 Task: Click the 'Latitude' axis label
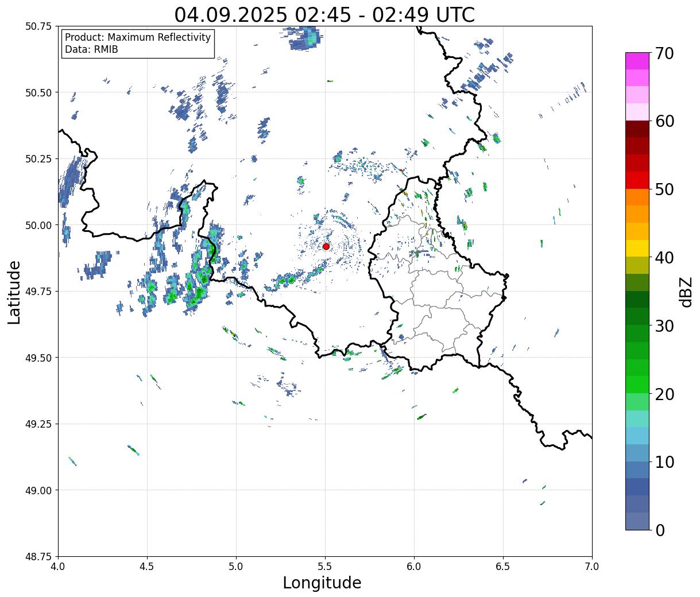pos(14,292)
